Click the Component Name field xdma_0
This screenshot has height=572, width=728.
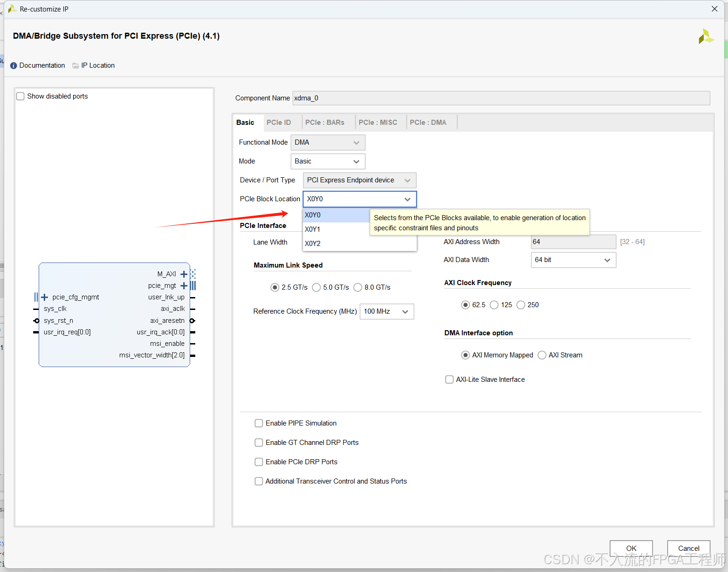pos(501,98)
